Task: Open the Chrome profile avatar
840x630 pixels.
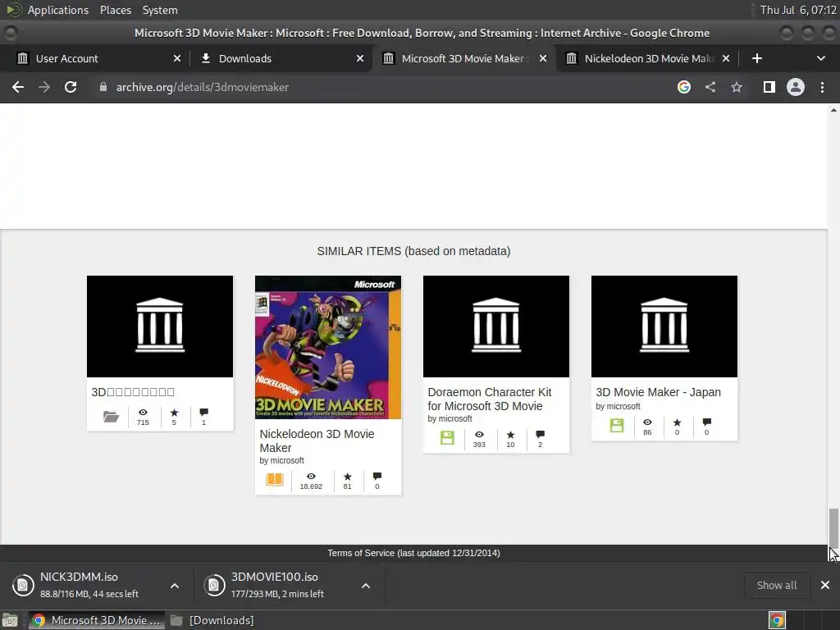Action: (796, 87)
